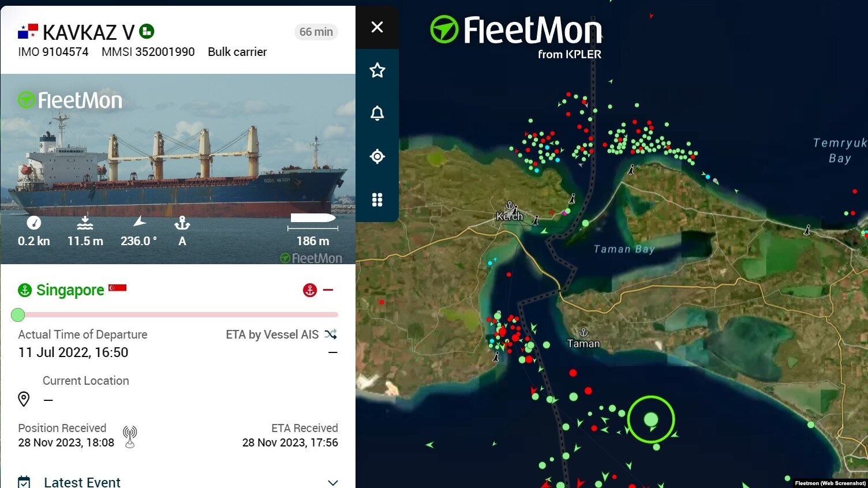Select the highlighted vessel marker on map

point(651,419)
